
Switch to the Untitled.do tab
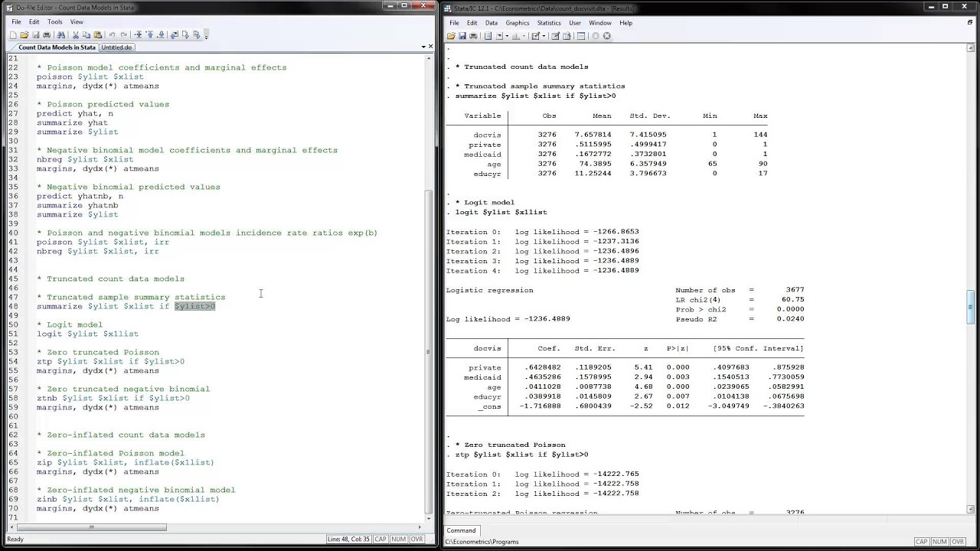tap(116, 47)
